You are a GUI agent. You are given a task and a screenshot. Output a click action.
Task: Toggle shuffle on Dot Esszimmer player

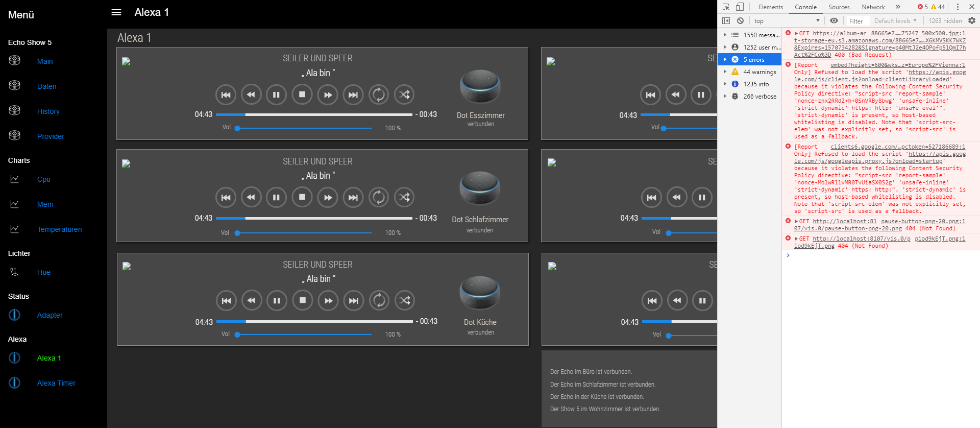point(404,94)
